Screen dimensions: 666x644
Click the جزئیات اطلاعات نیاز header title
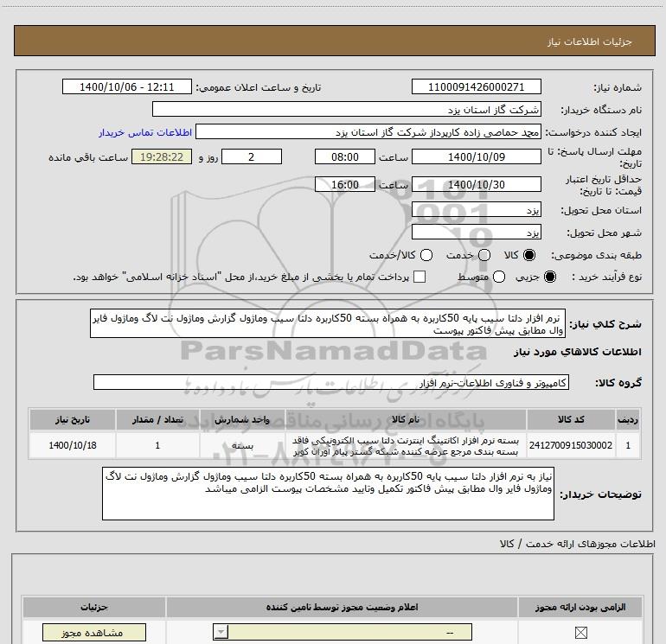point(590,41)
